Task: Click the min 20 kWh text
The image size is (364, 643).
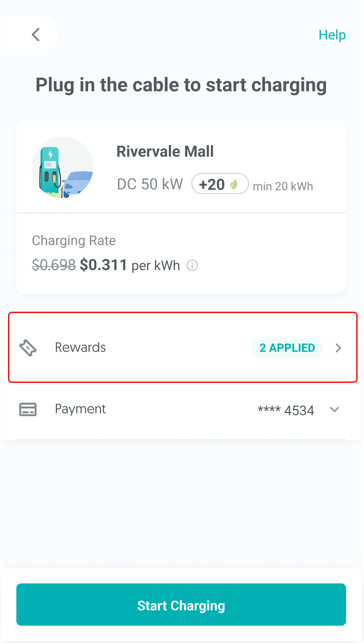Action: tap(283, 186)
